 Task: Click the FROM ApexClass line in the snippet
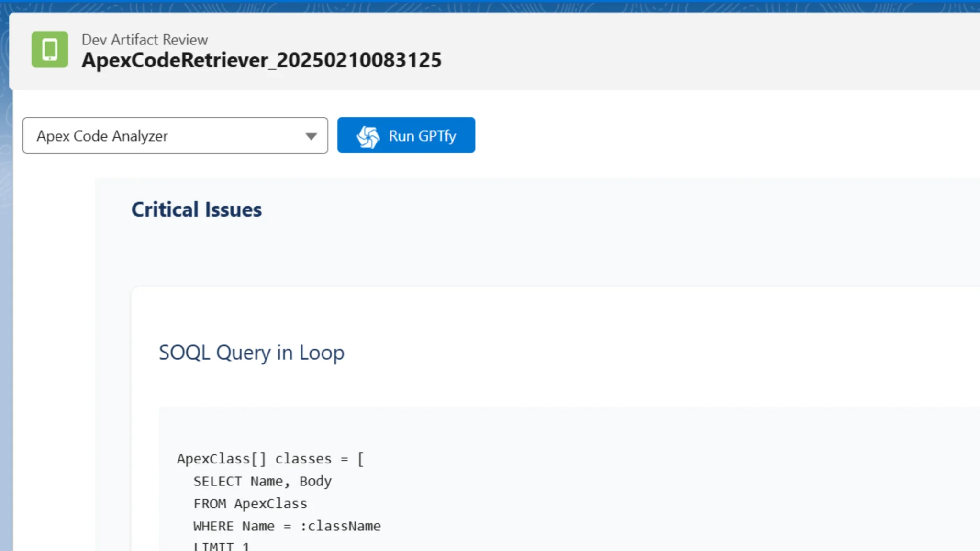click(x=250, y=503)
